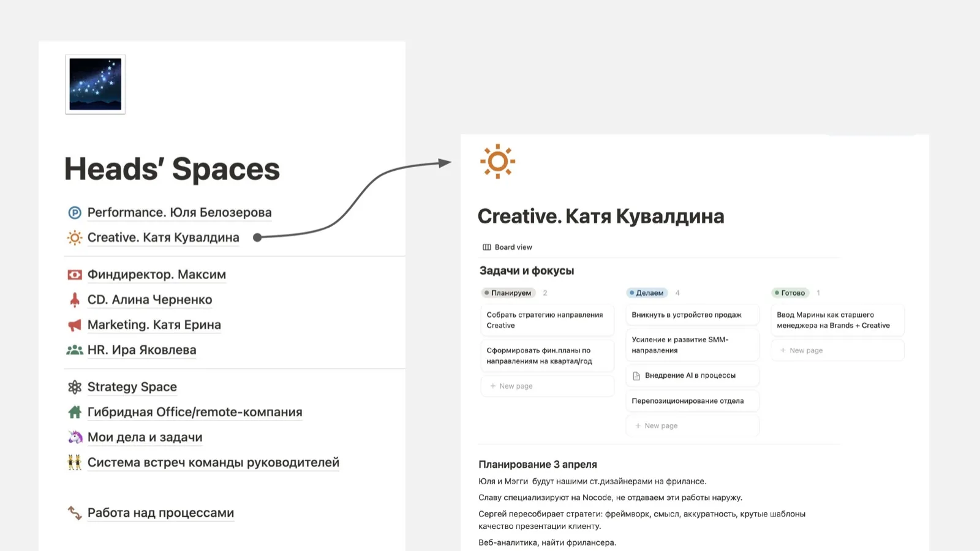Open Система встреч команды руководителей page
Viewport: 980px width, 551px height.
214,462
